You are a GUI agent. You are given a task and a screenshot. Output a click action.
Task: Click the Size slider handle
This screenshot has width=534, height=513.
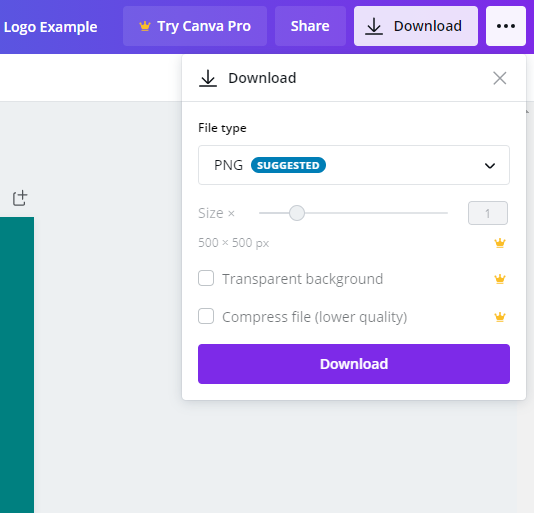pyautogui.click(x=297, y=213)
